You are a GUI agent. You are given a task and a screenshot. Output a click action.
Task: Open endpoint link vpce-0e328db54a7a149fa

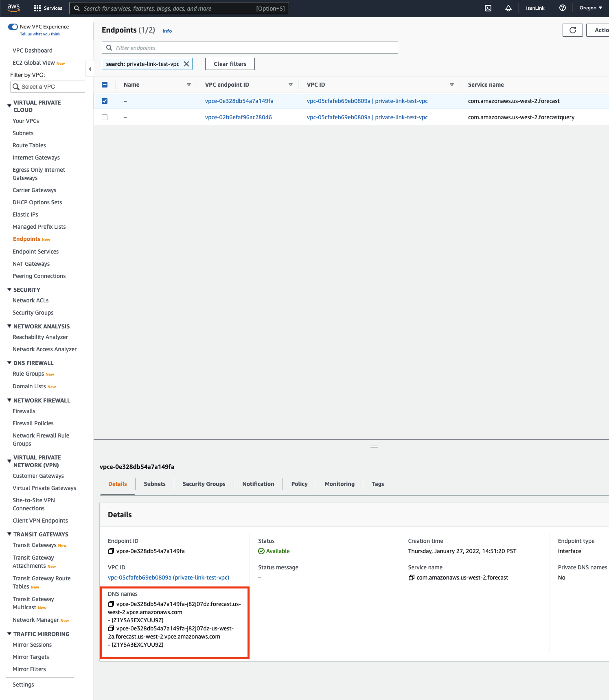click(x=239, y=101)
